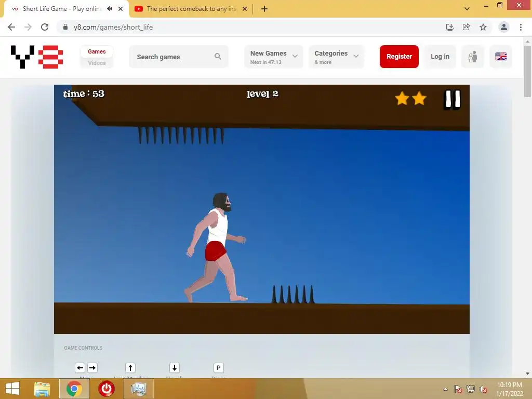Open the Chrome profile icon

coord(504,27)
